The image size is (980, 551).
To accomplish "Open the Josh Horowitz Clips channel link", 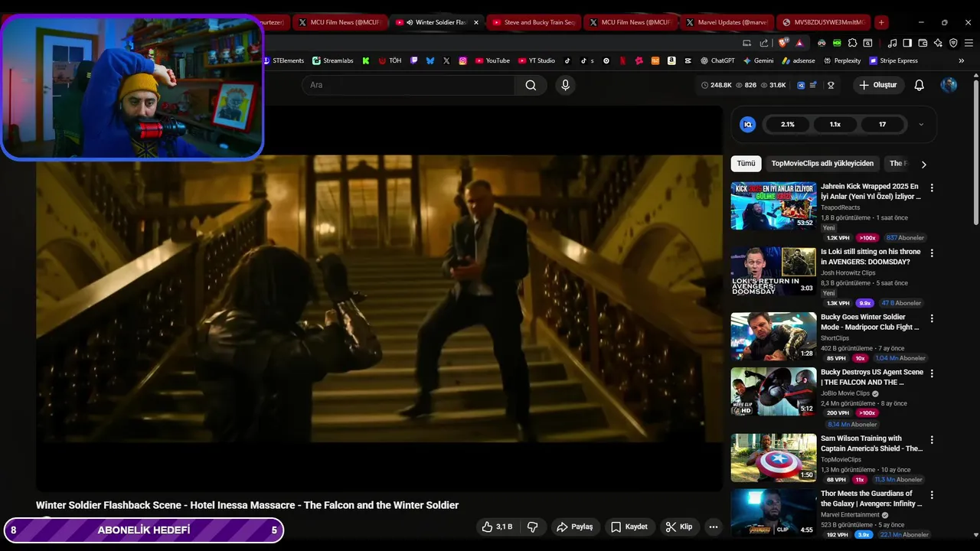I will pos(848,272).
